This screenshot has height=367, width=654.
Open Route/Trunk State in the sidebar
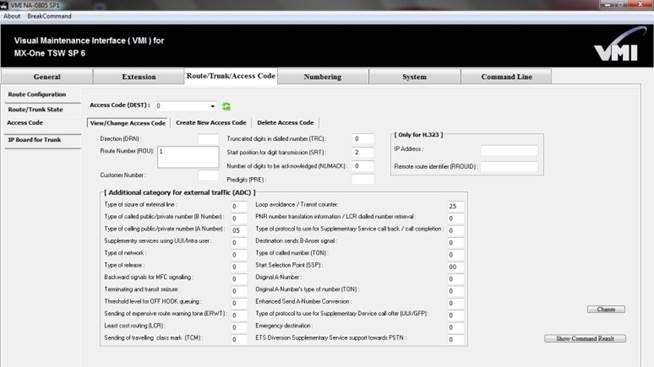(x=35, y=109)
